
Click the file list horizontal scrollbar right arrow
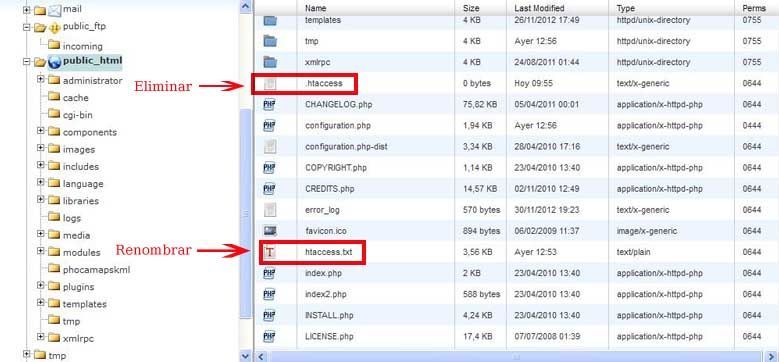pos(772,357)
